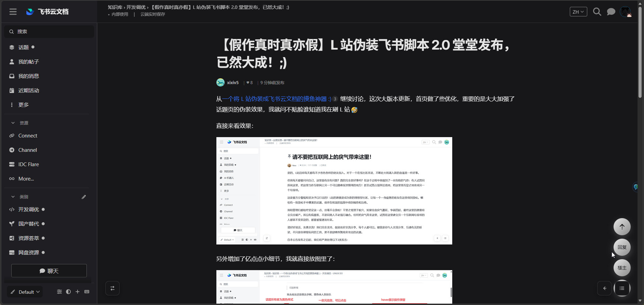644x305 pixels.
Task: Focus the sidebar 搜索 field
Action: [x=49, y=31]
